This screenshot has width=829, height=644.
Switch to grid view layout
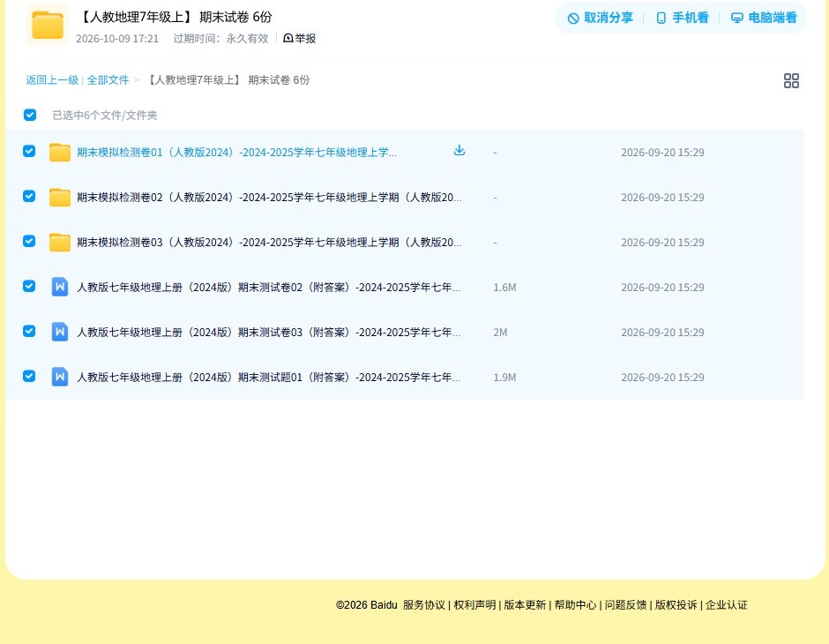[x=791, y=80]
